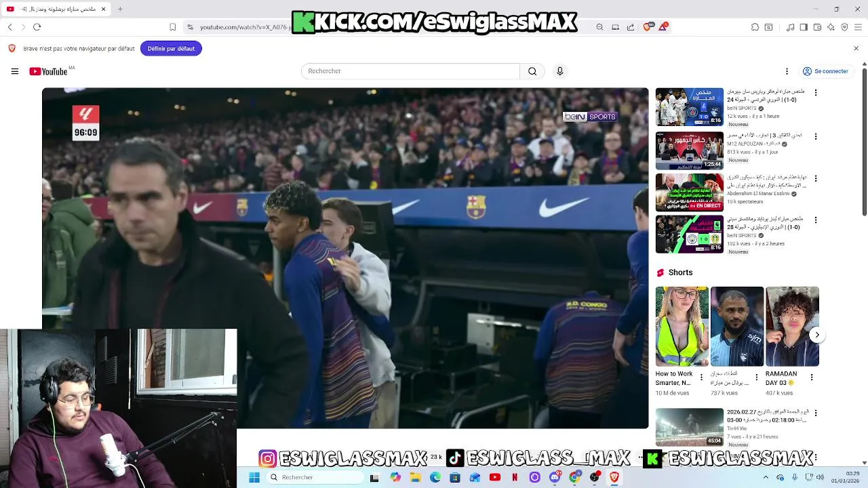Go to the YouTube home logo

tap(49, 71)
